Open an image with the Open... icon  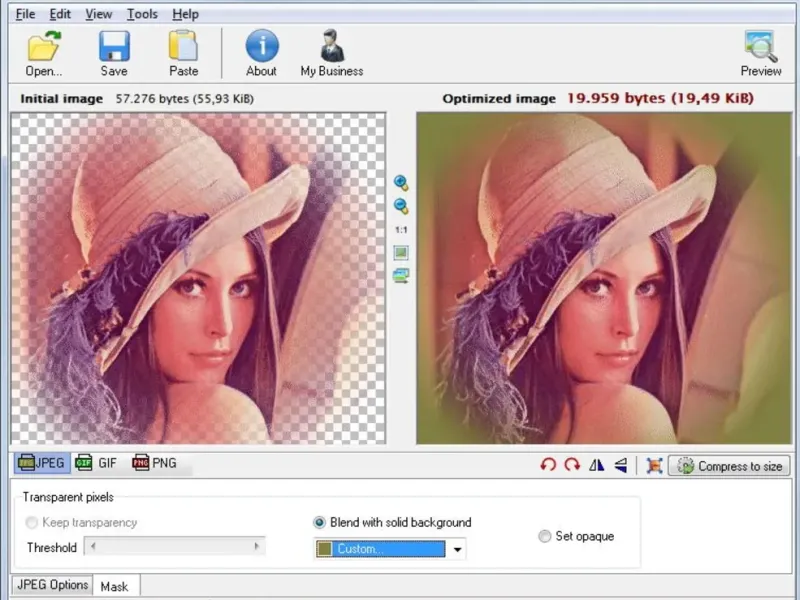coord(44,53)
